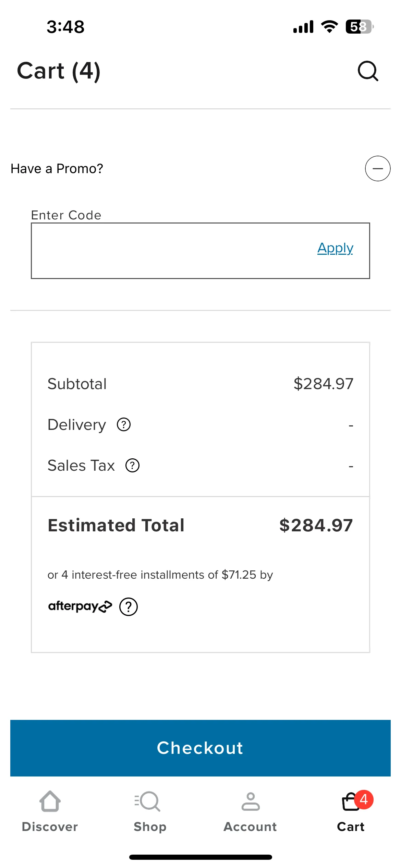The width and height of the screenshot is (401, 868).
Task: Focus the Enter Code input field
Action: click(x=200, y=251)
